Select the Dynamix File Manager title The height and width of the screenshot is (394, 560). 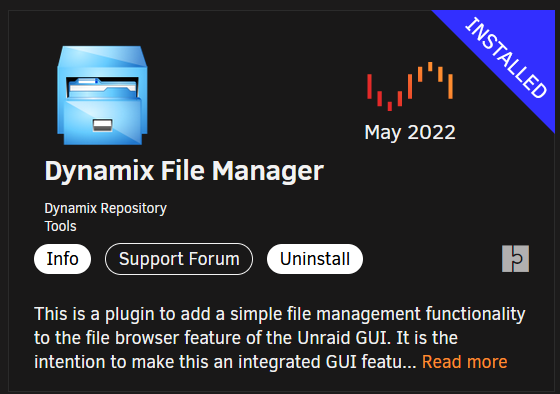point(184,172)
